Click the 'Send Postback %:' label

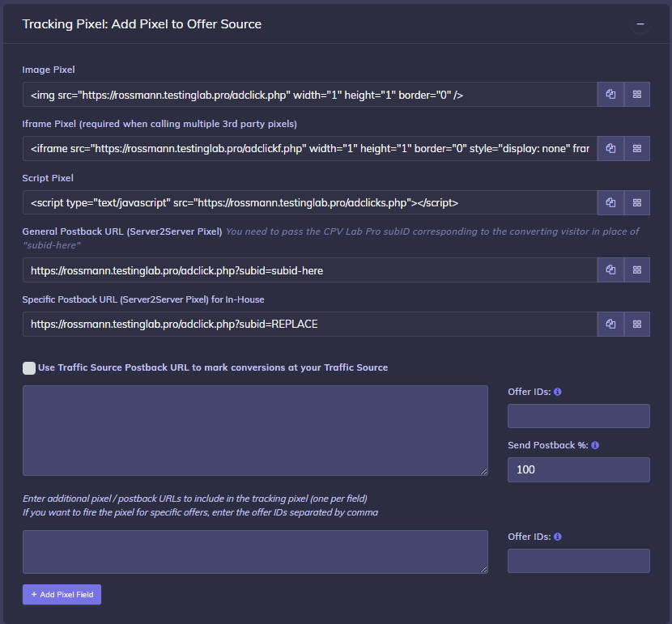pos(548,445)
